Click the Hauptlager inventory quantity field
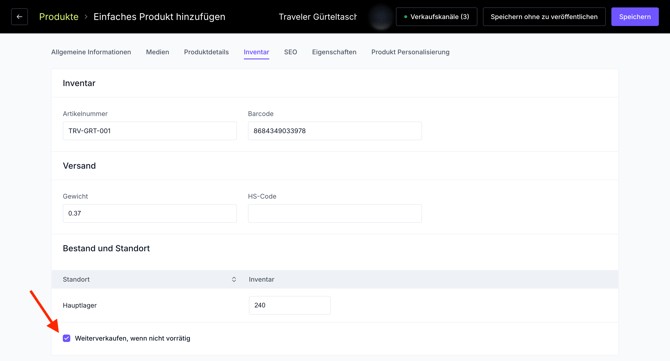The image size is (670, 361). [290, 305]
